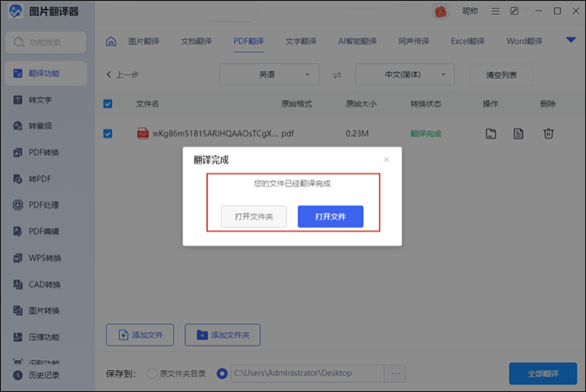
Task: Click 打开文件 in the dialog
Action: click(x=330, y=216)
